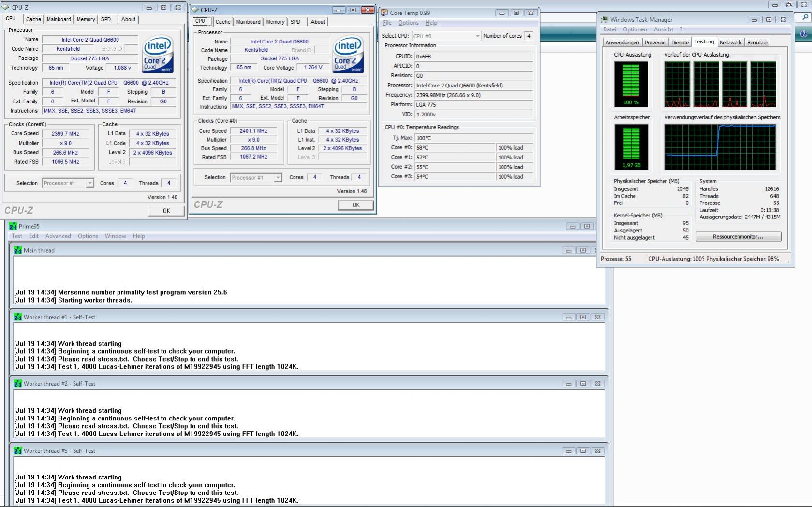This screenshot has width=812, height=507.
Task: Open the Processor #1 selection dropdown in CPU-Z 1.40
Action: click(x=90, y=183)
